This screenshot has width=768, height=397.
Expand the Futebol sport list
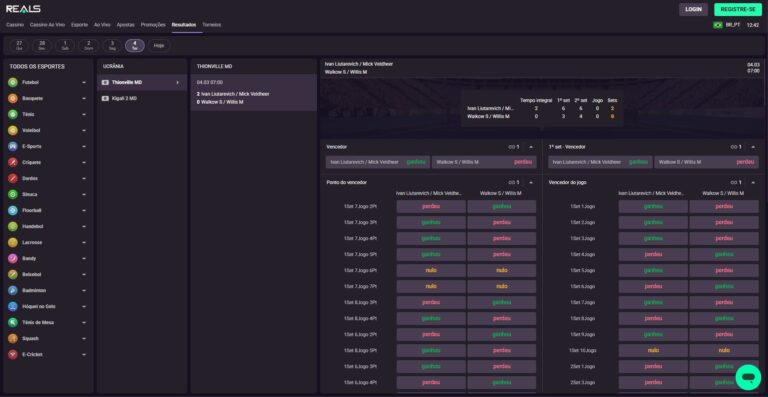tap(84, 82)
